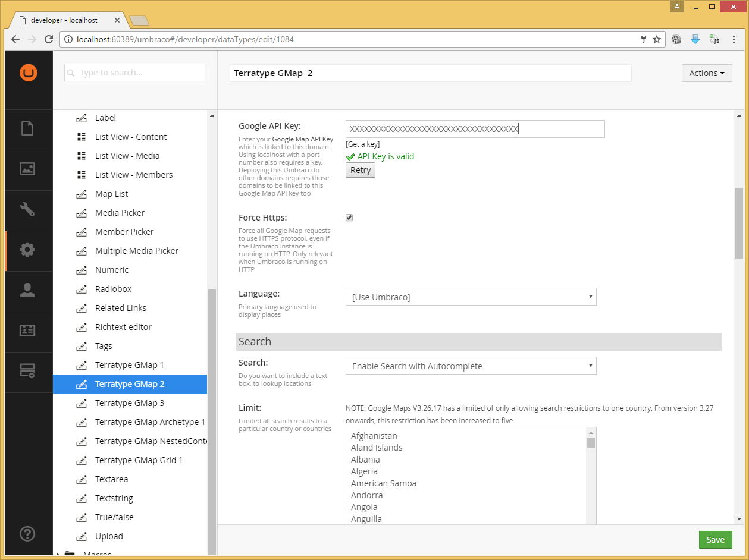Expand the Macros tree folder
The width and height of the screenshot is (749, 560).
58,555
